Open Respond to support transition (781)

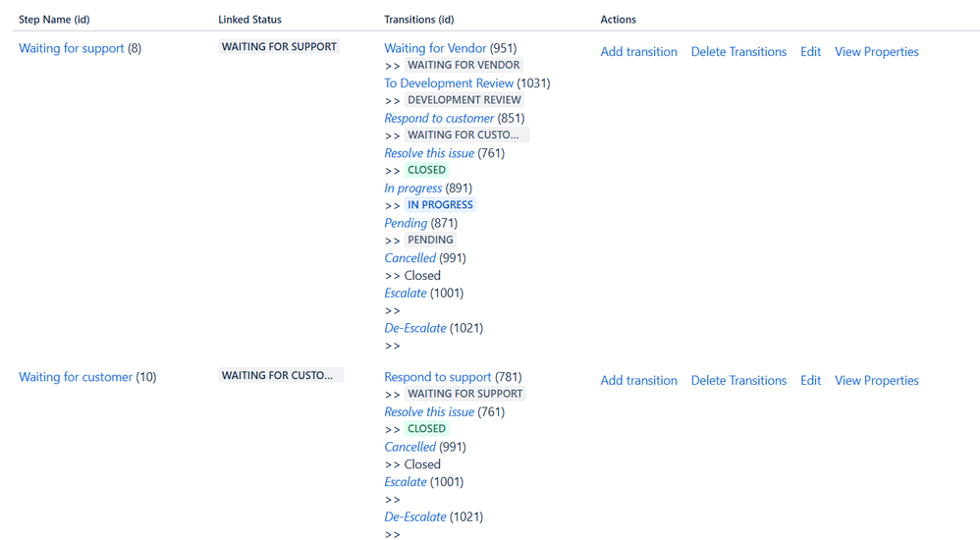438,377
